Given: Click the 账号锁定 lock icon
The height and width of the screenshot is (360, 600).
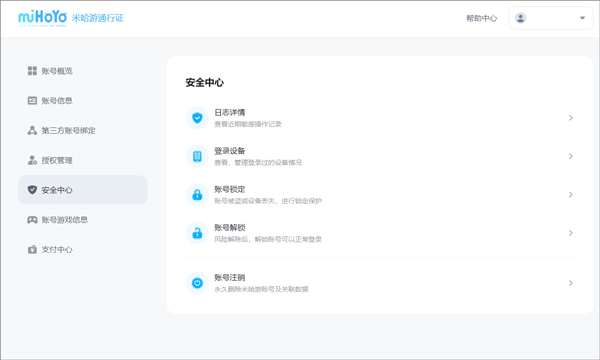Looking at the screenshot, I should pyautogui.click(x=197, y=195).
